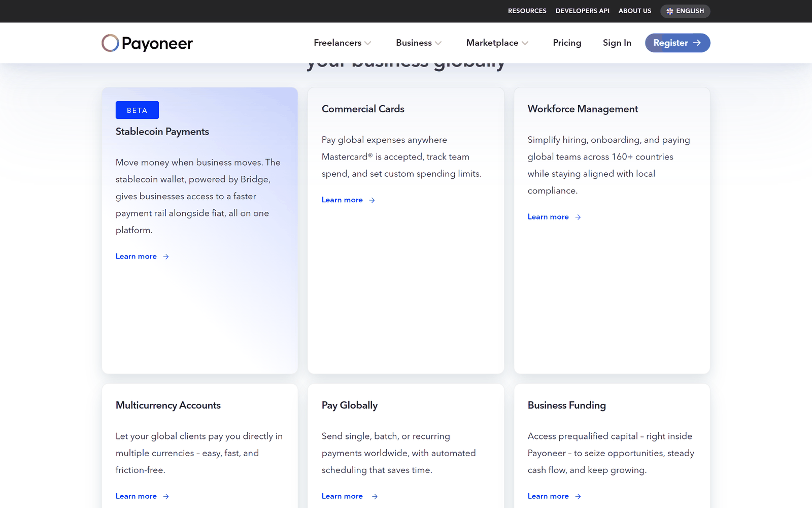Click the Sign In link
This screenshot has height=508, width=812.
pos(617,43)
